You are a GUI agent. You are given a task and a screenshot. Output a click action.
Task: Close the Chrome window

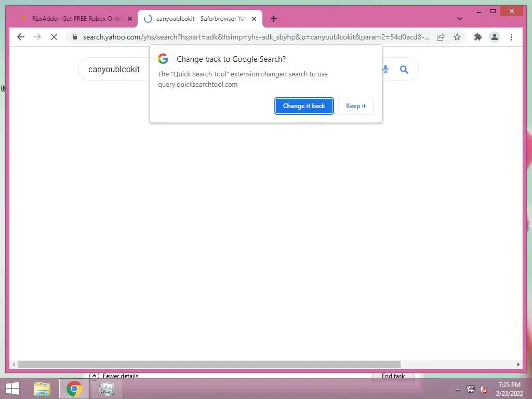512,11
